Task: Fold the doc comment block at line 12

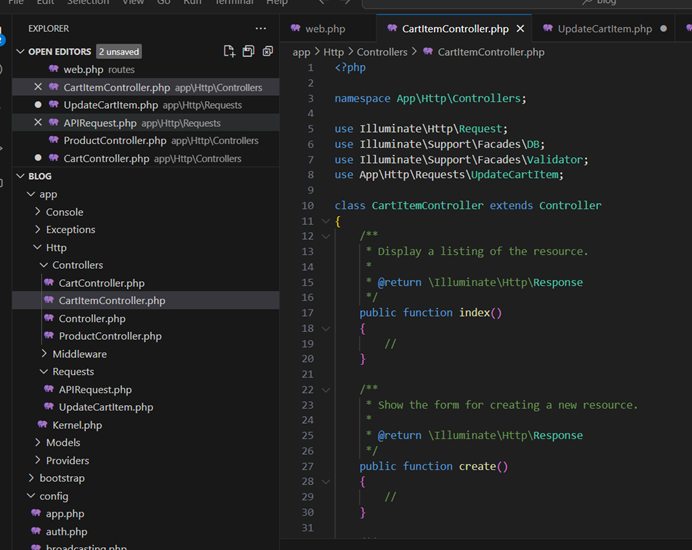Action: tap(326, 236)
